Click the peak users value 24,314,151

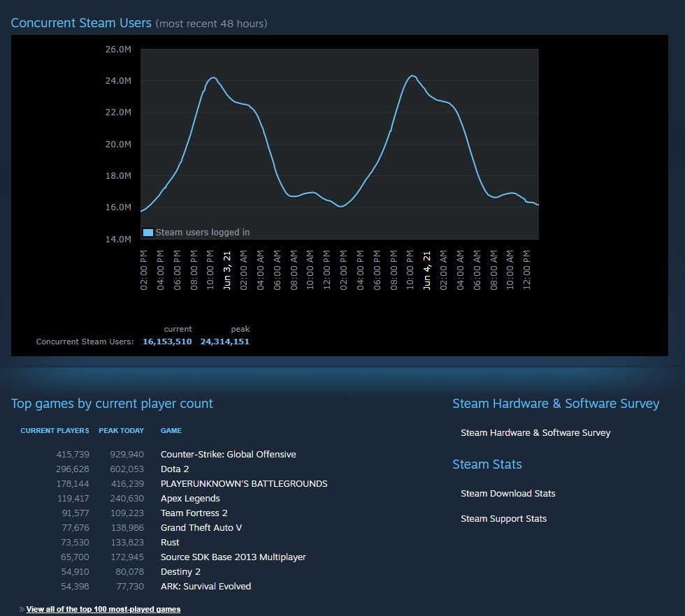coord(224,342)
